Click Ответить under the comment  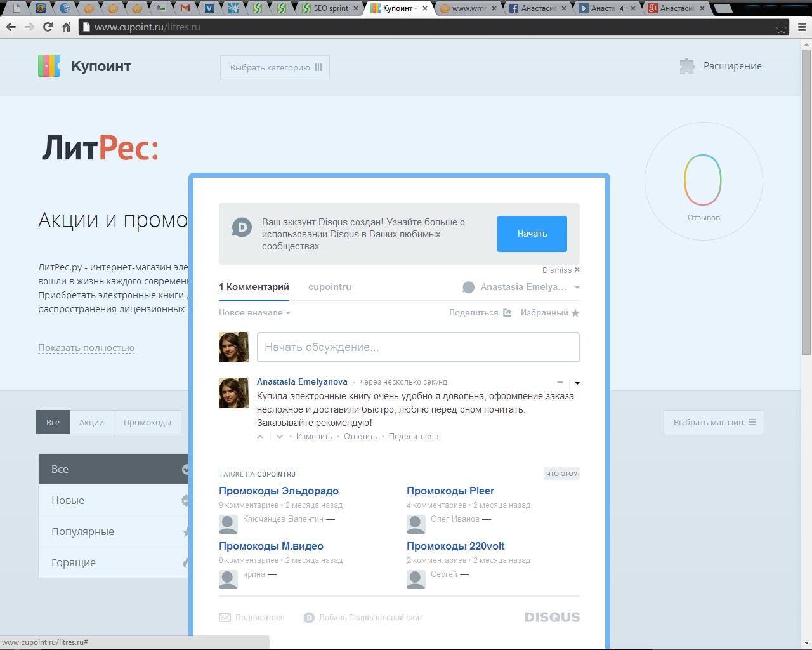(360, 437)
